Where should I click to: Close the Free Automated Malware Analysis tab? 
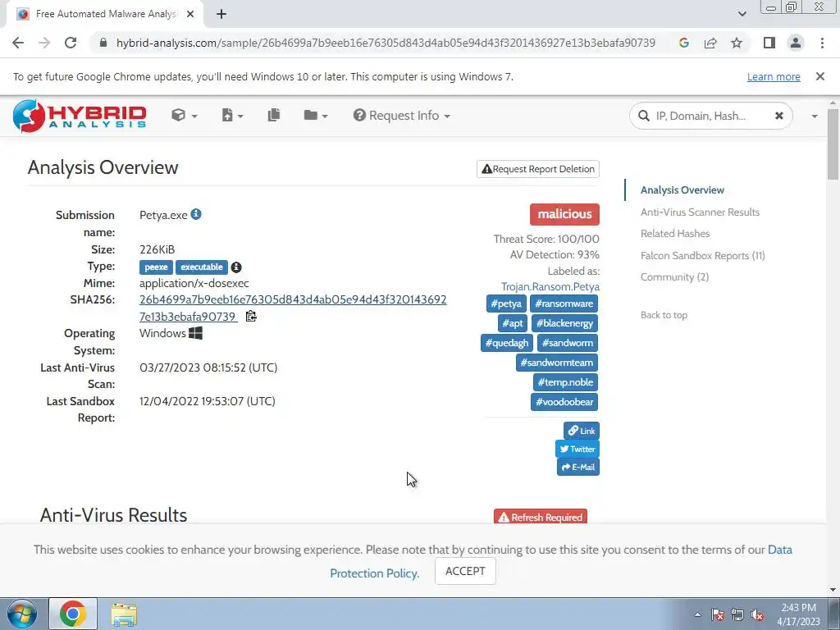tap(190, 15)
